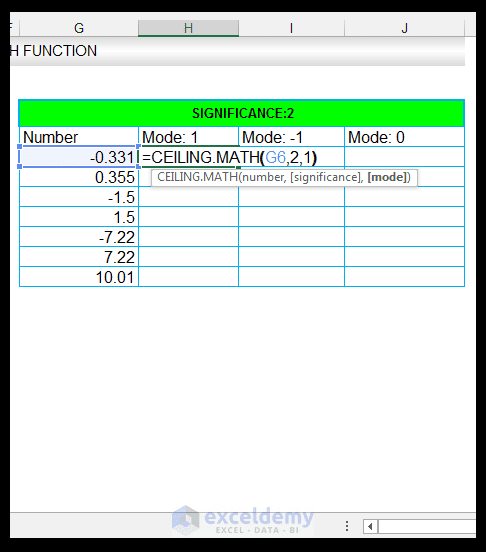
Task: Click inside the CEILING.MATH formula being edited
Action: click(229, 157)
